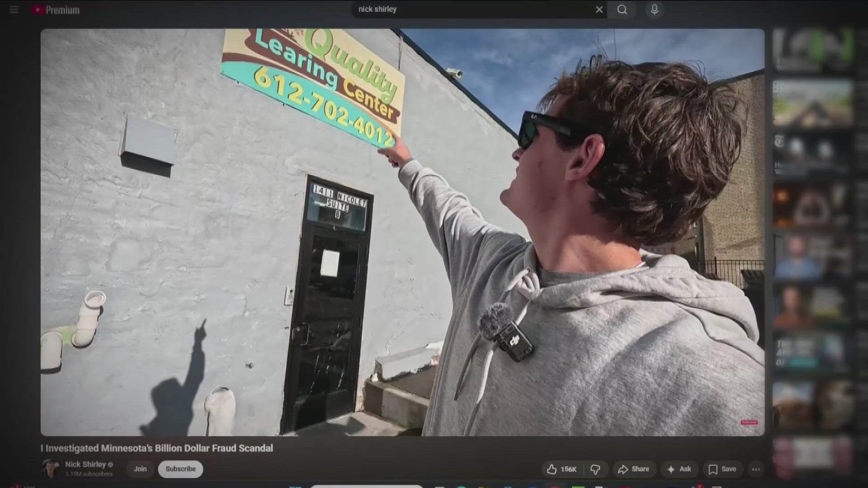868x488 pixels.
Task: Open the Ask AI assistant button
Action: coord(679,469)
